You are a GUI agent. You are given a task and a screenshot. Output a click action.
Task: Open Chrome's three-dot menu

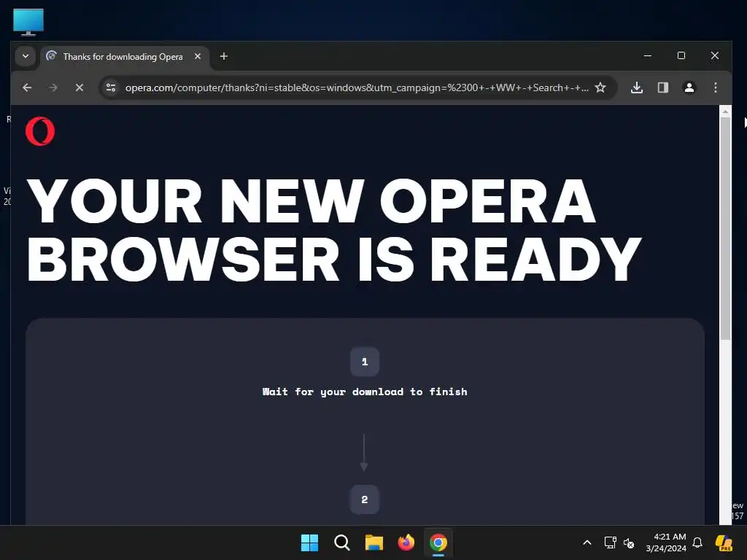pos(716,87)
